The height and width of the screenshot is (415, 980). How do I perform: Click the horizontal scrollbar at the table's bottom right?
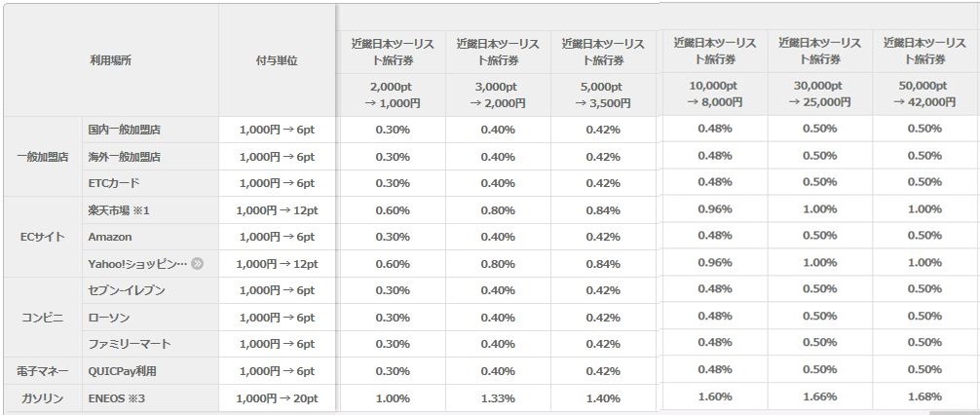[x=955, y=412]
